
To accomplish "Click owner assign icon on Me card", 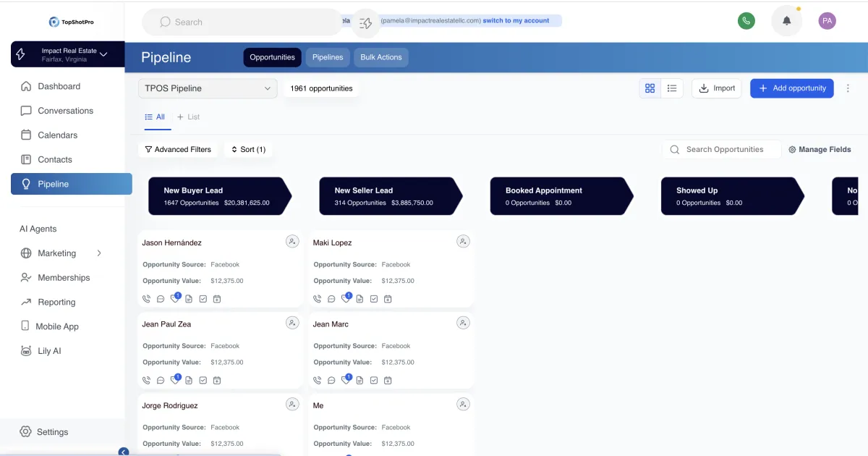I will click(463, 405).
